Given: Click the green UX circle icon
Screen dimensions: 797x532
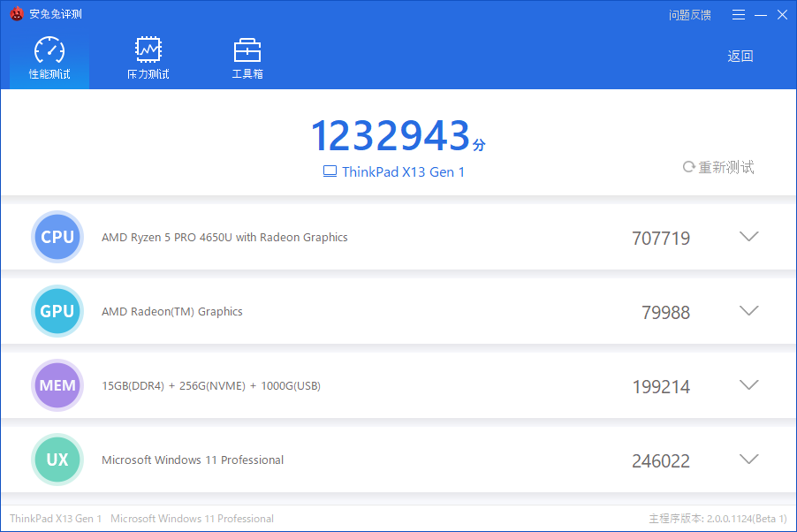Looking at the screenshot, I should pos(57,460).
